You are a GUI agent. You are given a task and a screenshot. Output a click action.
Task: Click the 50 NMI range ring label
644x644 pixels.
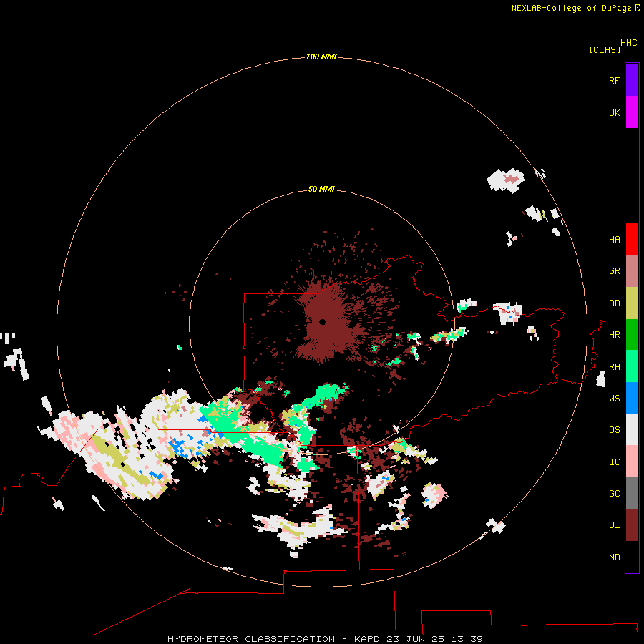tap(321, 189)
